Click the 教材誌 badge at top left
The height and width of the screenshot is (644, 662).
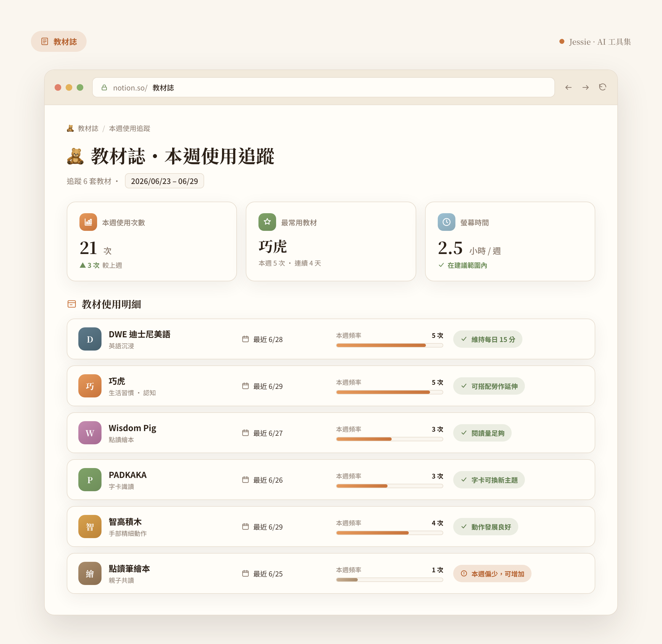(58, 42)
